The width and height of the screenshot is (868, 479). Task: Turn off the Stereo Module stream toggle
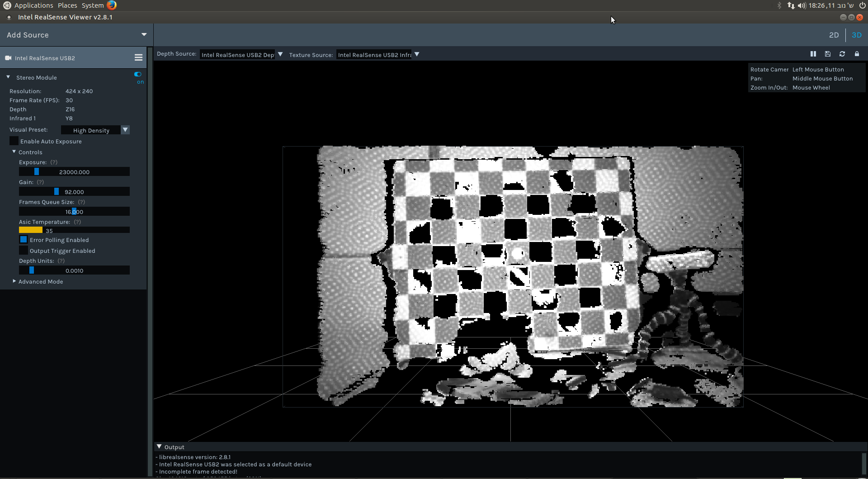tap(138, 74)
